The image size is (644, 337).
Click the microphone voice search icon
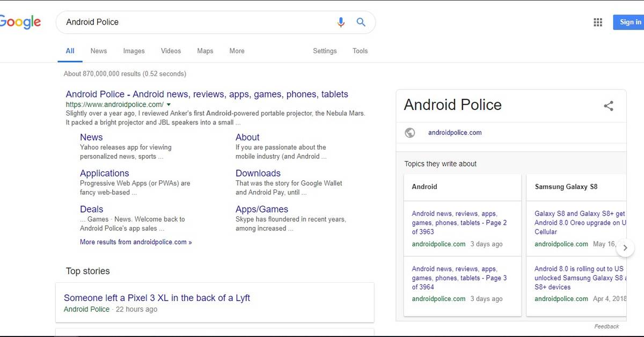tap(341, 22)
